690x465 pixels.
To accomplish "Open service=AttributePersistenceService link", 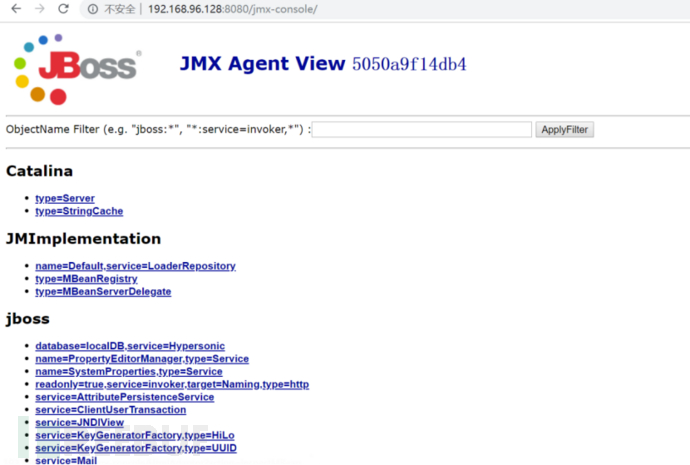I will tap(125, 397).
